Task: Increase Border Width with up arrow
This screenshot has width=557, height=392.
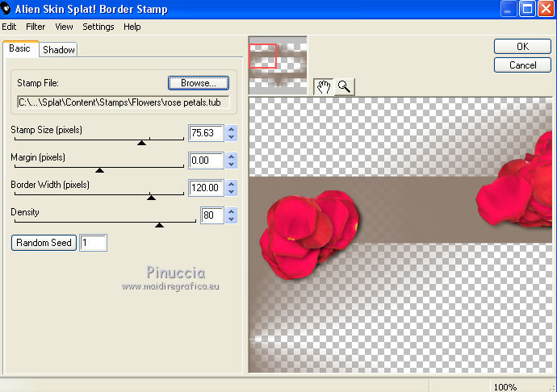Action: [232, 184]
